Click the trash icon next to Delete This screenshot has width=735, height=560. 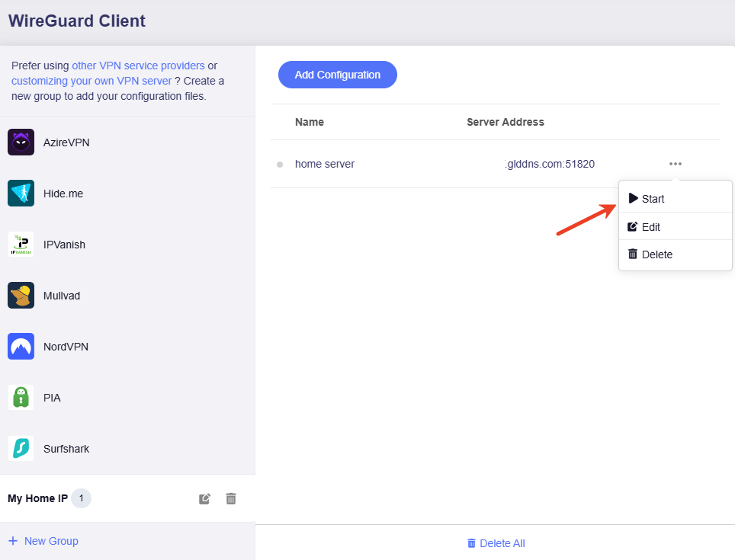[x=633, y=254]
